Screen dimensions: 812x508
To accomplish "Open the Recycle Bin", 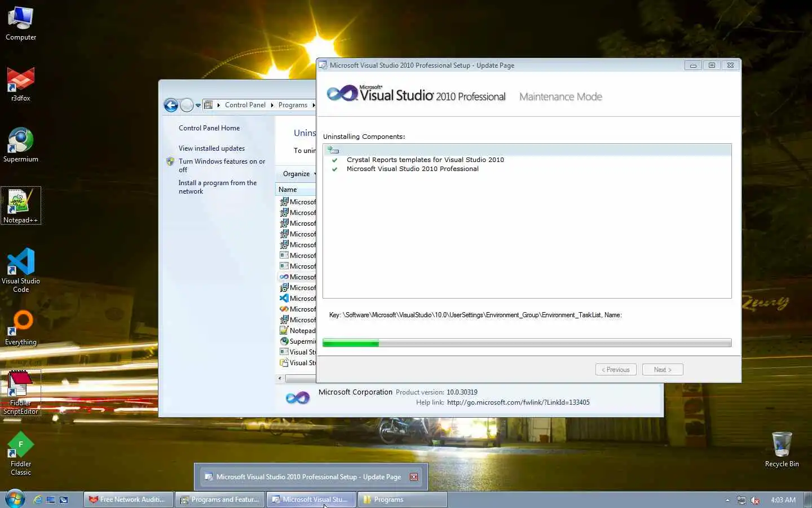I will click(782, 450).
